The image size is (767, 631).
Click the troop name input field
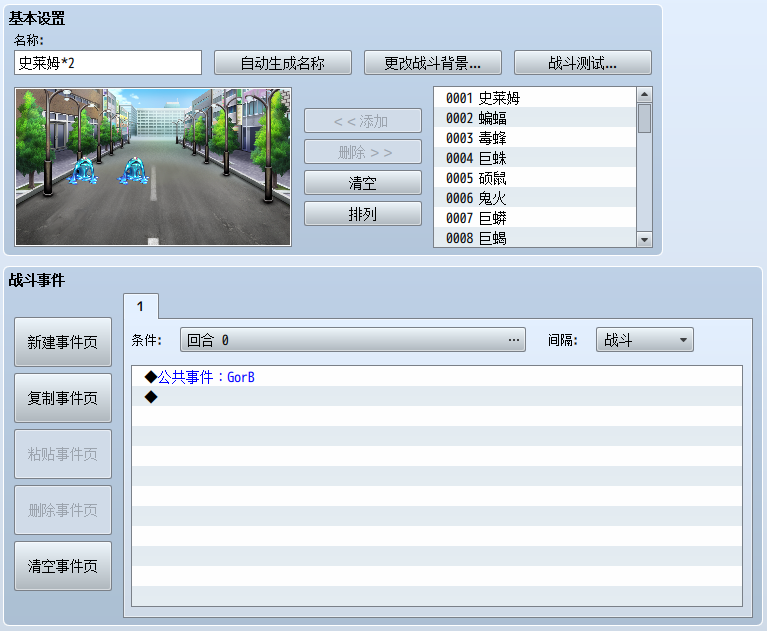(x=108, y=63)
